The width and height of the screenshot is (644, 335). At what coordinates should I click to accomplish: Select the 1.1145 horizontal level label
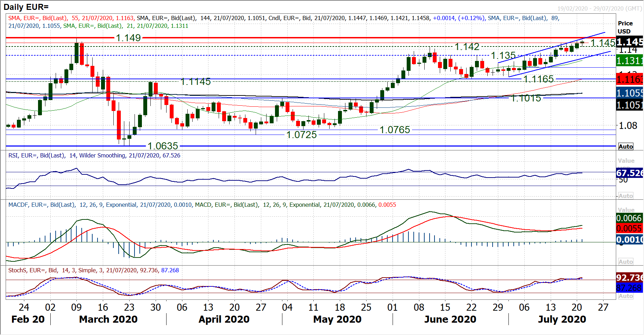(195, 82)
